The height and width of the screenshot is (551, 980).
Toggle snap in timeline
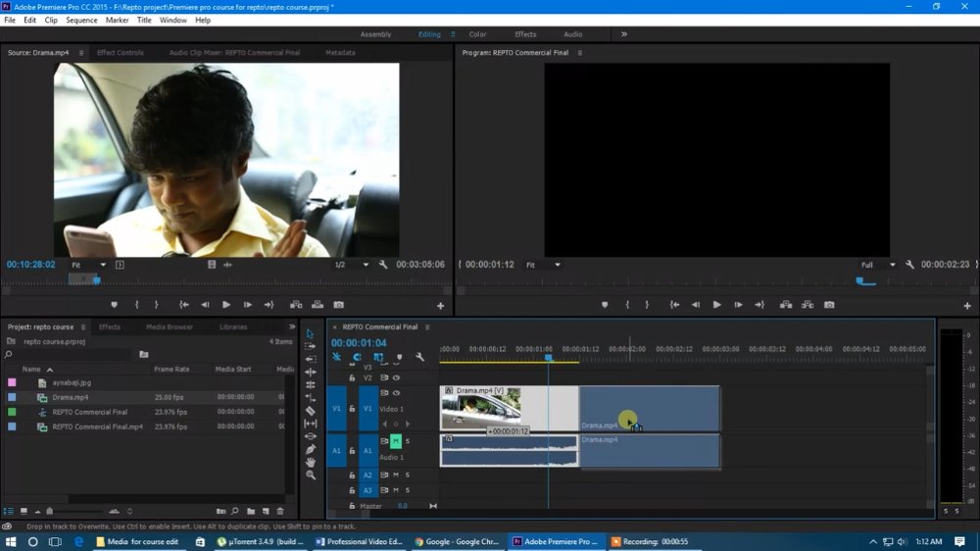coord(357,357)
